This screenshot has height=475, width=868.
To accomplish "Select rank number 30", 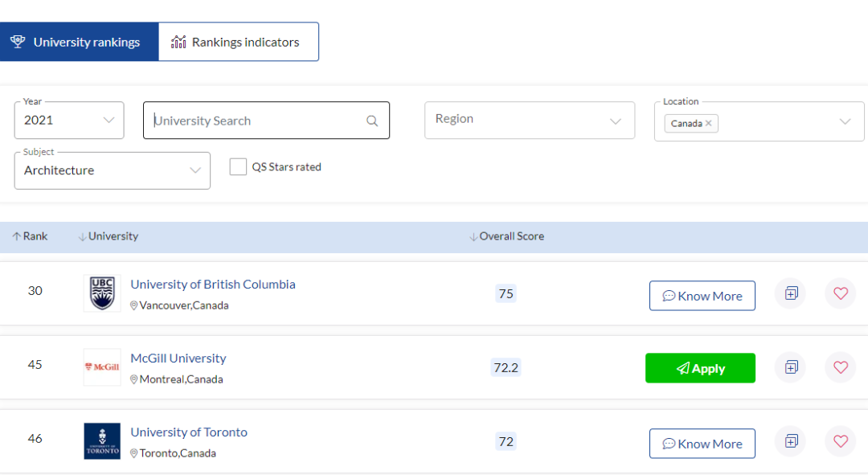I will pyautogui.click(x=35, y=291).
